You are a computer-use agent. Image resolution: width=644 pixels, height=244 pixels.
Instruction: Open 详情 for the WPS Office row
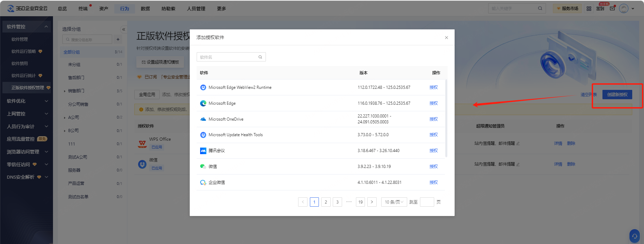pyautogui.click(x=558, y=143)
